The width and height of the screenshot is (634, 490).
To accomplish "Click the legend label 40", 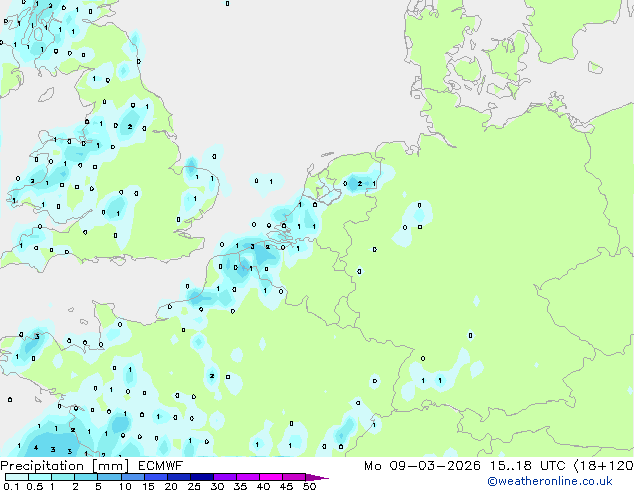I will tap(263, 486).
